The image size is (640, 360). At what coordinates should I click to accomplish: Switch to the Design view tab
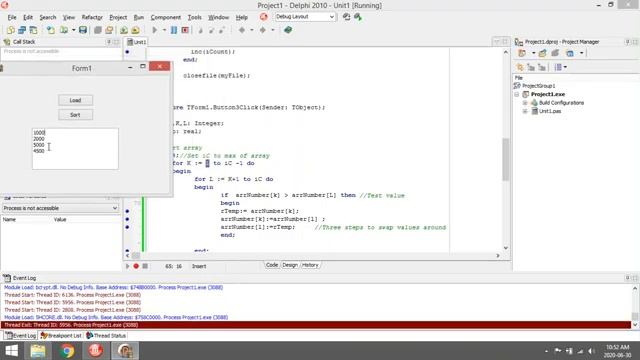(x=290, y=265)
